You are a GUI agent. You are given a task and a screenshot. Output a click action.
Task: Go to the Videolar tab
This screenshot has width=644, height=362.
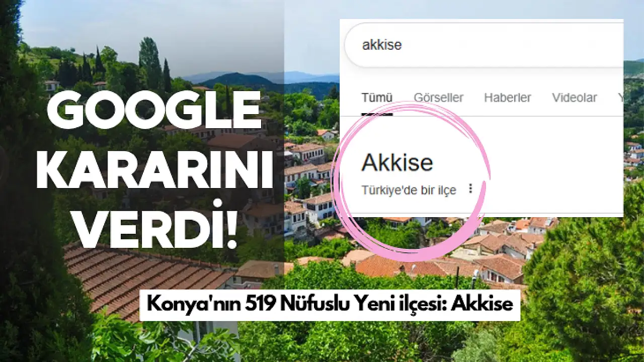click(x=575, y=98)
